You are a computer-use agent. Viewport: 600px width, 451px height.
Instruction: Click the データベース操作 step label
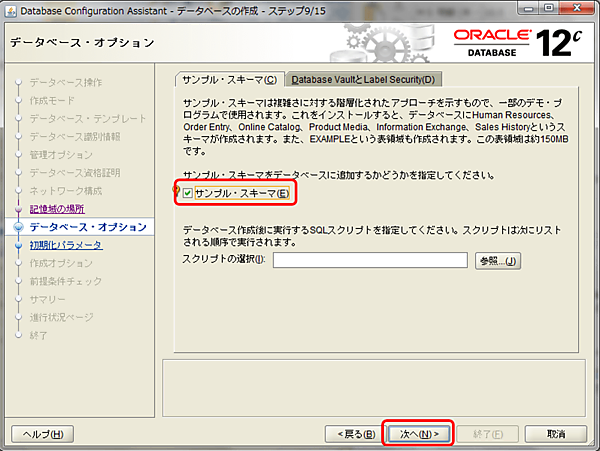[66, 82]
